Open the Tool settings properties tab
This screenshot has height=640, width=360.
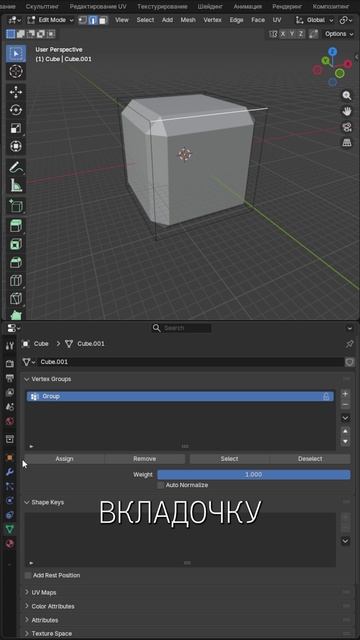coord(9,346)
